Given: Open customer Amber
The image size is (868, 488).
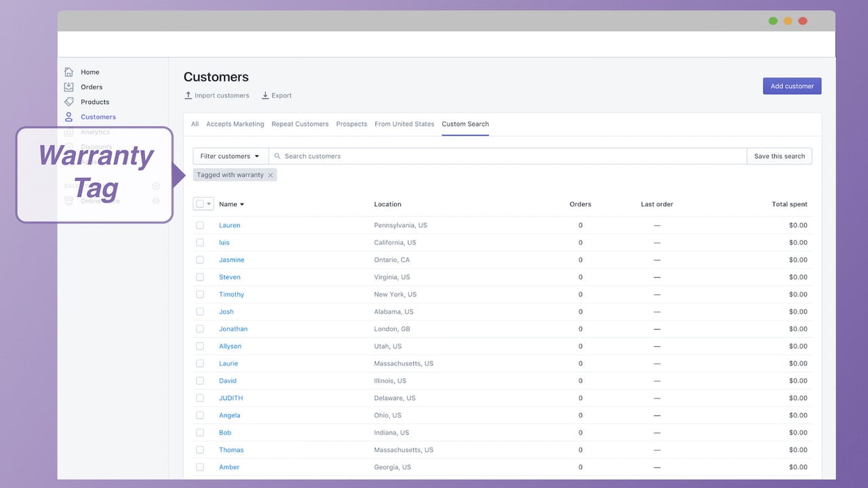Looking at the screenshot, I should point(229,467).
